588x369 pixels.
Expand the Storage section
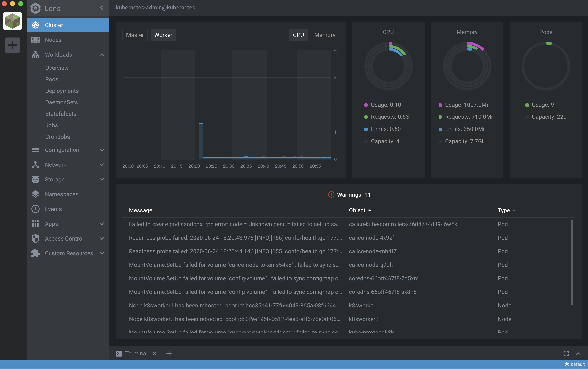tap(102, 179)
